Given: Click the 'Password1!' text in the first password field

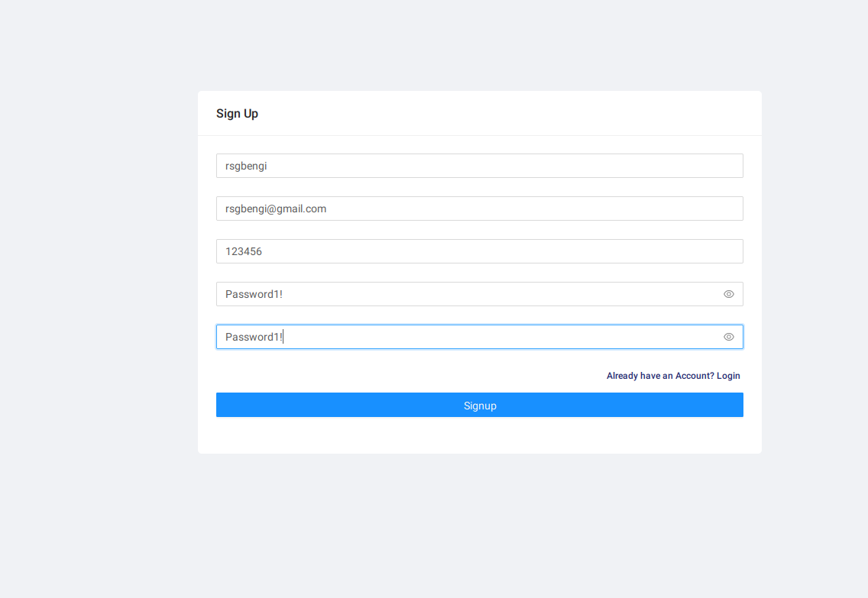Looking at the screenshot, I should pyautogui.click(x=254, y=294).
